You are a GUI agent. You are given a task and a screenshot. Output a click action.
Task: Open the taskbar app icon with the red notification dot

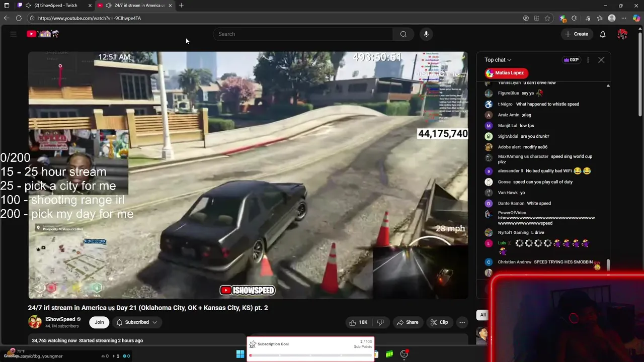(404, 354)
